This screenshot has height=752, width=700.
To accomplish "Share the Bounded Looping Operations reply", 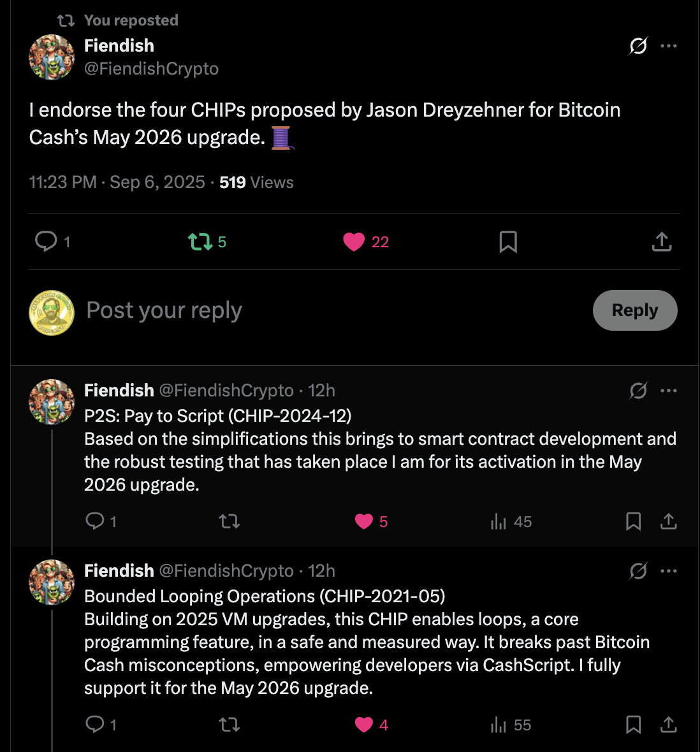I will pos(668,725).
